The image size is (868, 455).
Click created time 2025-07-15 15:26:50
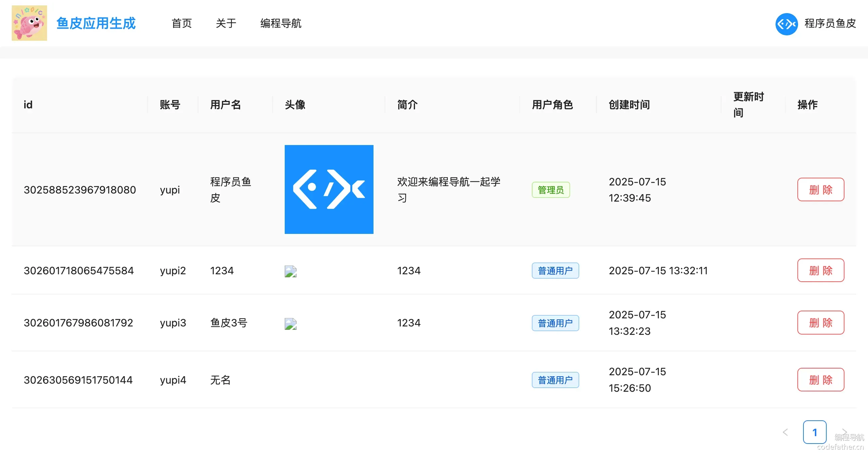tap(637, 380)
